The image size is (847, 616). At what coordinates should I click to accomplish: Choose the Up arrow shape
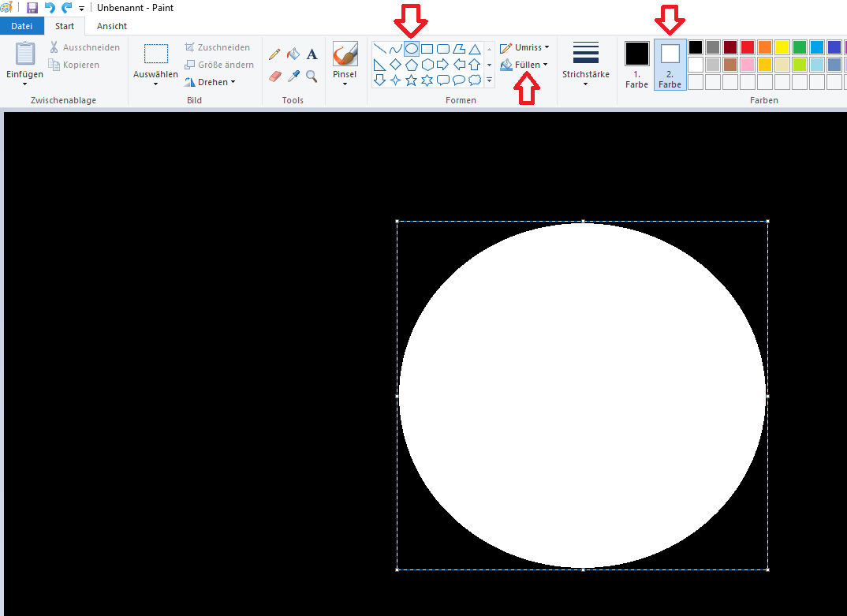coord(475,65)
